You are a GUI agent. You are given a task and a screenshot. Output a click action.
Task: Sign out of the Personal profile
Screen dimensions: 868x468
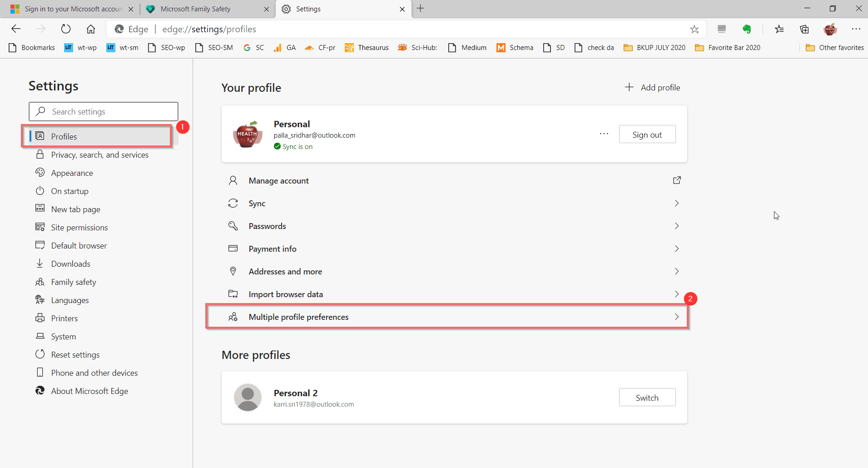click(x=647, y=134)
